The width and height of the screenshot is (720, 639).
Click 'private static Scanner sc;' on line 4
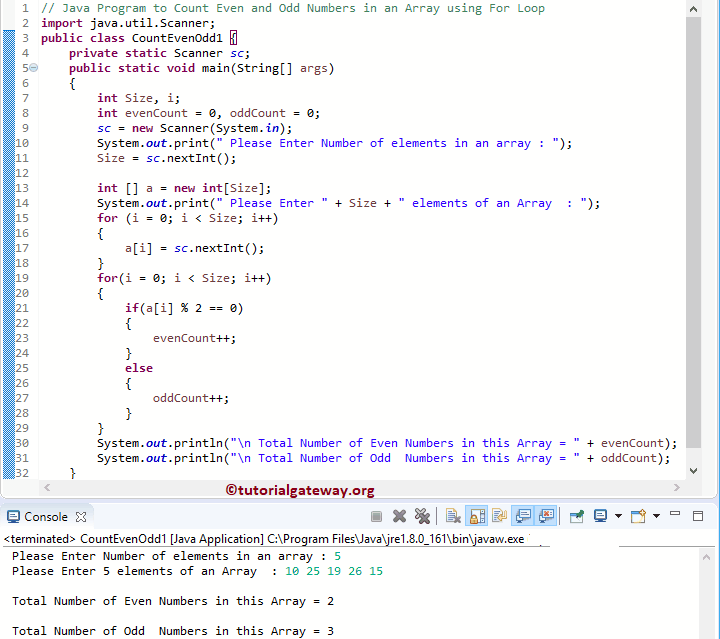[159, 53]
